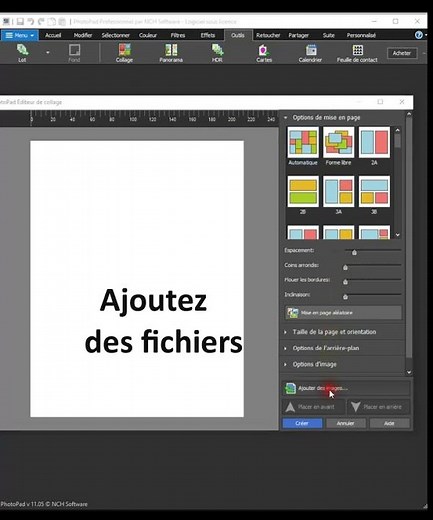Image resolution: width=433 pixels, height=520 pixels.
Task: Open the Collage tool
Action: pos(124,53)
